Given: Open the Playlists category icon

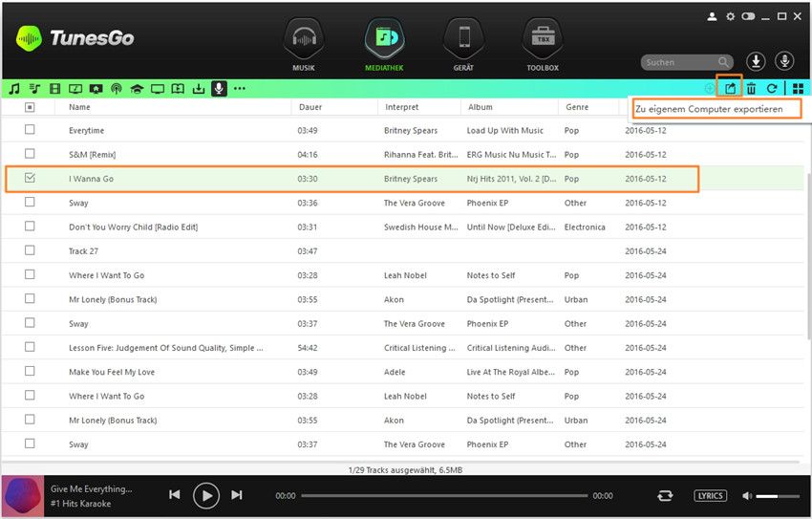Looking at the screenshot, I should (x=34, y=89).
